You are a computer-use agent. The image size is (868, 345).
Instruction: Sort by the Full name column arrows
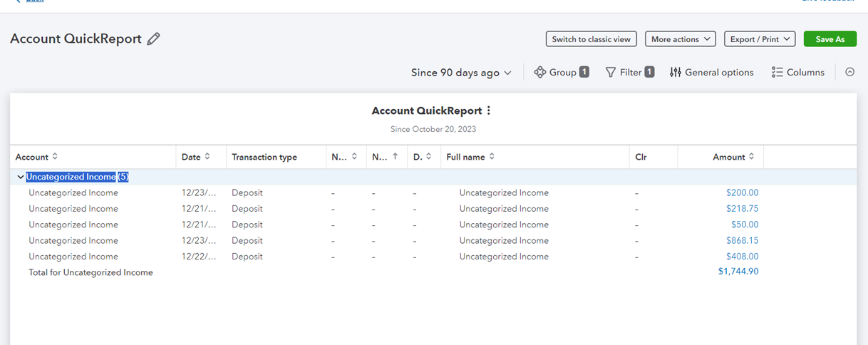pos(492,157)
